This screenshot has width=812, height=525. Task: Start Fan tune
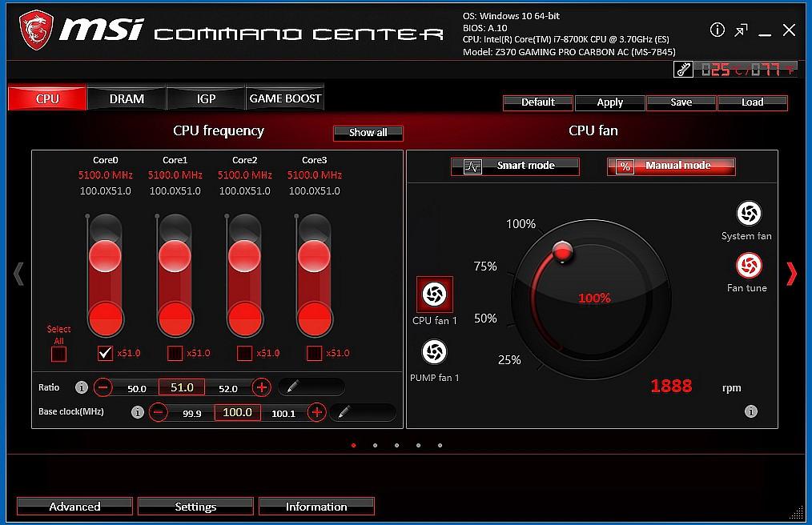click(748, 266)
